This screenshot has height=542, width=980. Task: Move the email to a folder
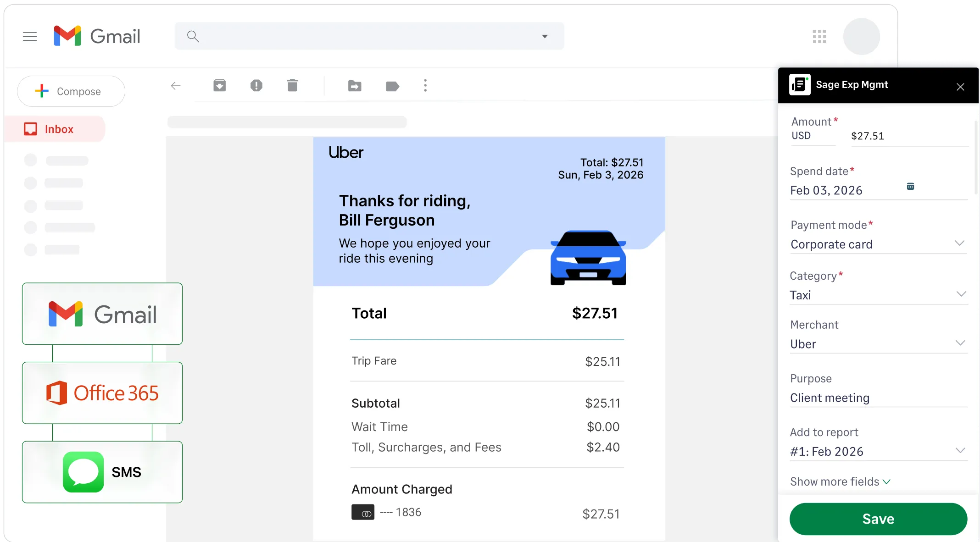point(354,86)
